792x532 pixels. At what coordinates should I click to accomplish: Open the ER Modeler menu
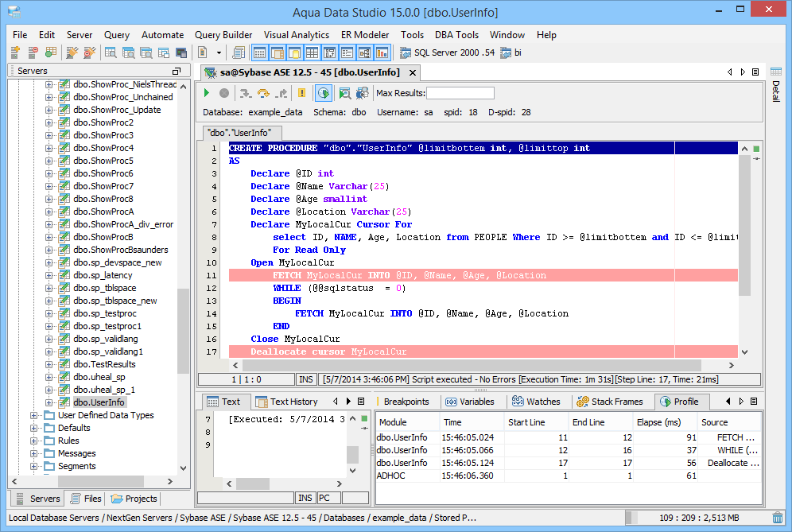[x=365, y=35]
